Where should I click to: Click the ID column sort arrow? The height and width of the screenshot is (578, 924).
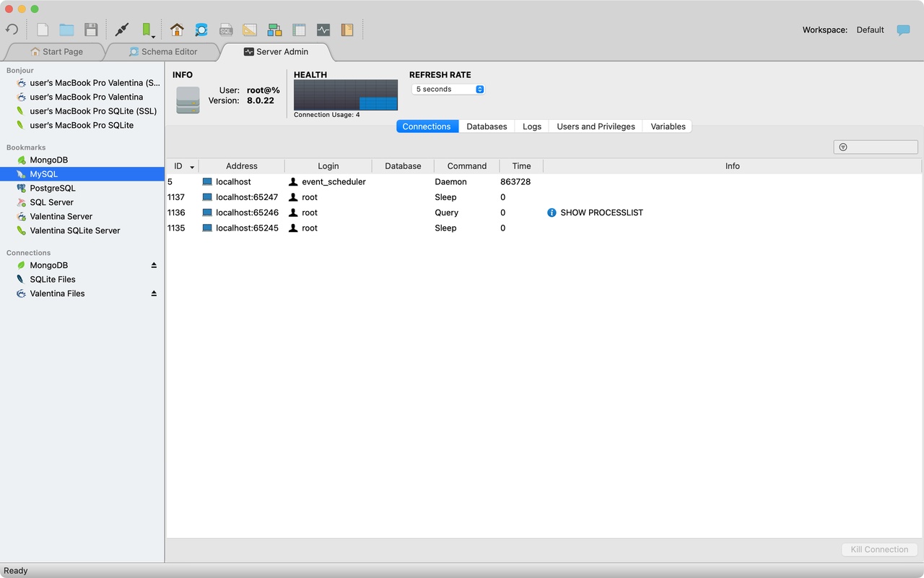click(x=192, y=167)
